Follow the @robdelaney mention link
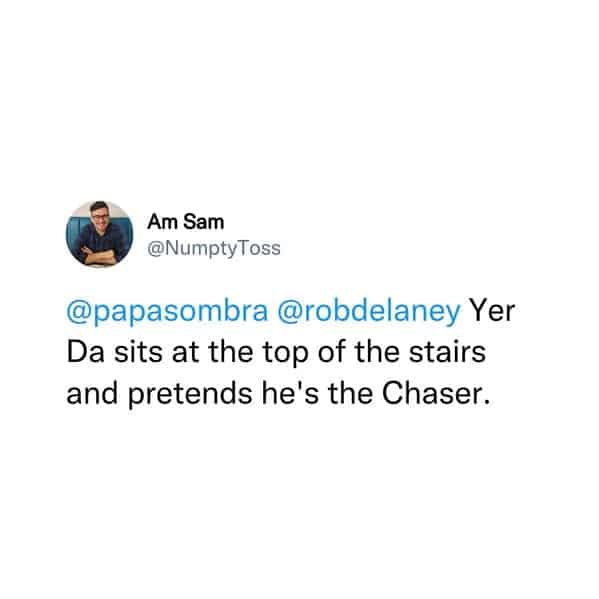The height and width of the screenshot is (599, 599). click(369, 312)
